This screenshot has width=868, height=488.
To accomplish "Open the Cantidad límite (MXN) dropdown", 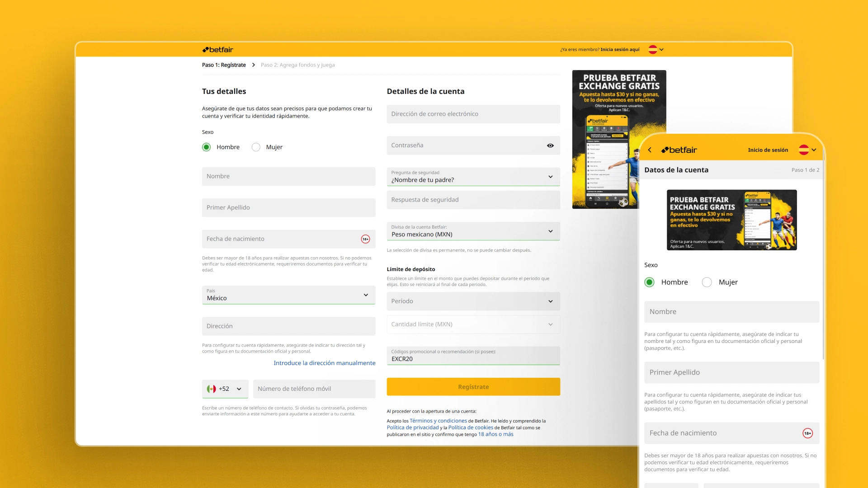I will (473, 324).
